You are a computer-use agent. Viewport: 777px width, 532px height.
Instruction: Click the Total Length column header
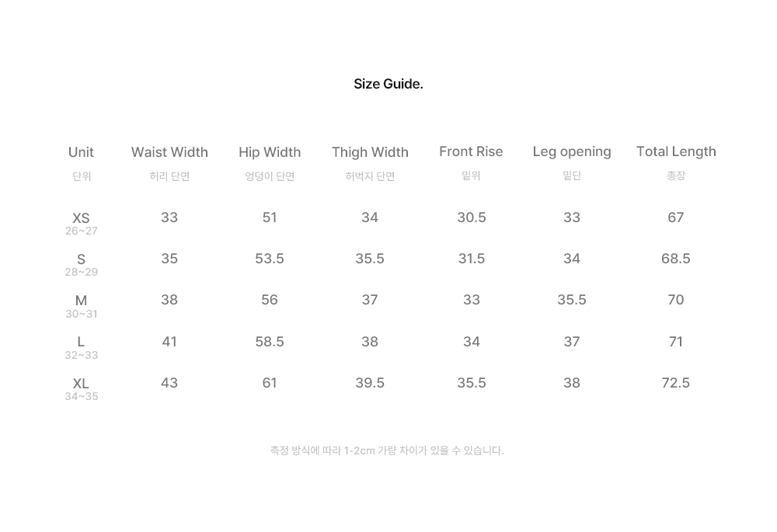coord(676,151)
